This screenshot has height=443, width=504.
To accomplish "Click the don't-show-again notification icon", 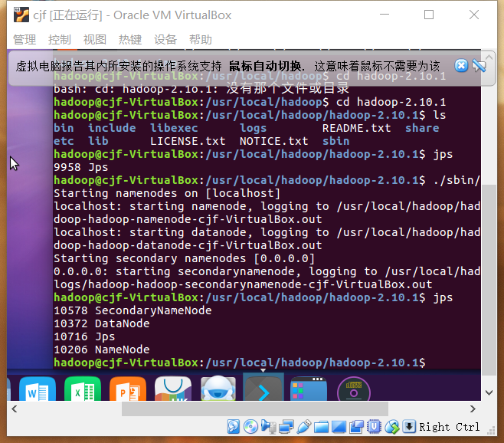I will (x=479, y=66).
